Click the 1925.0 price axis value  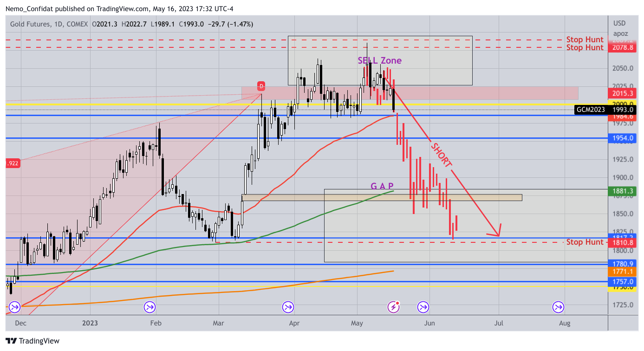tap(622, 159)
